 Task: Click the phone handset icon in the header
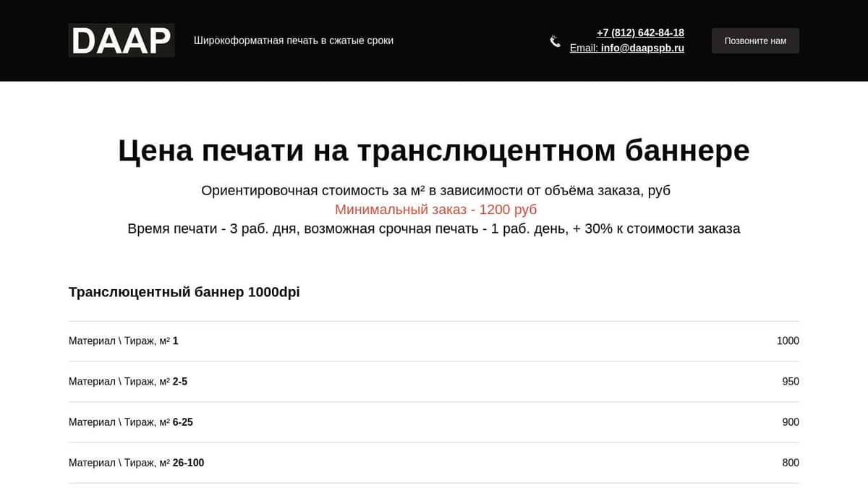(555, 40)
